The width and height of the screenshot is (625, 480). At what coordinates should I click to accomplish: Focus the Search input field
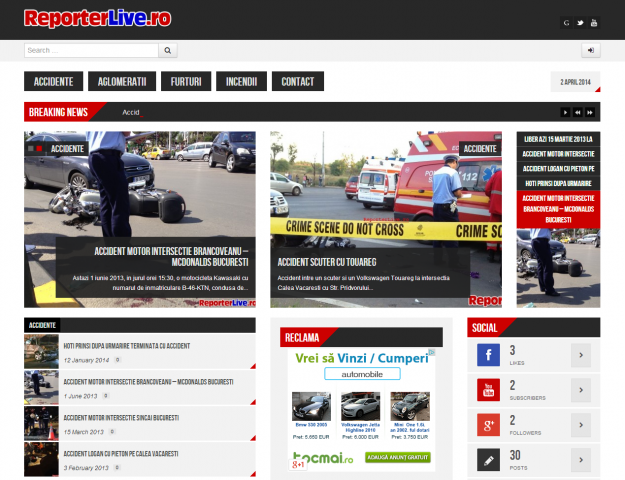tap(91, 50)
